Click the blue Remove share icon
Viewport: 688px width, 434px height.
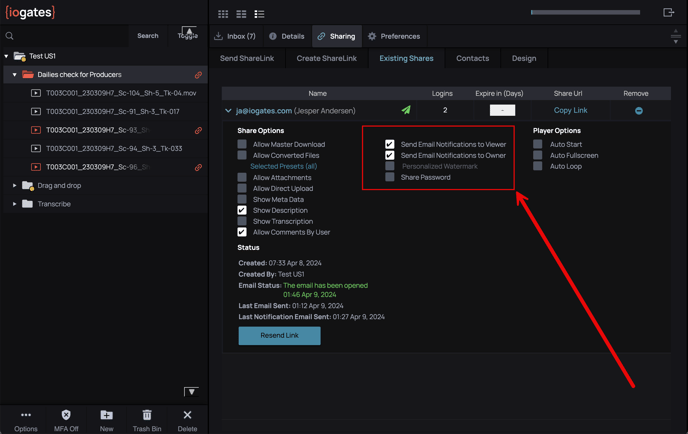(x=638, y=111)
